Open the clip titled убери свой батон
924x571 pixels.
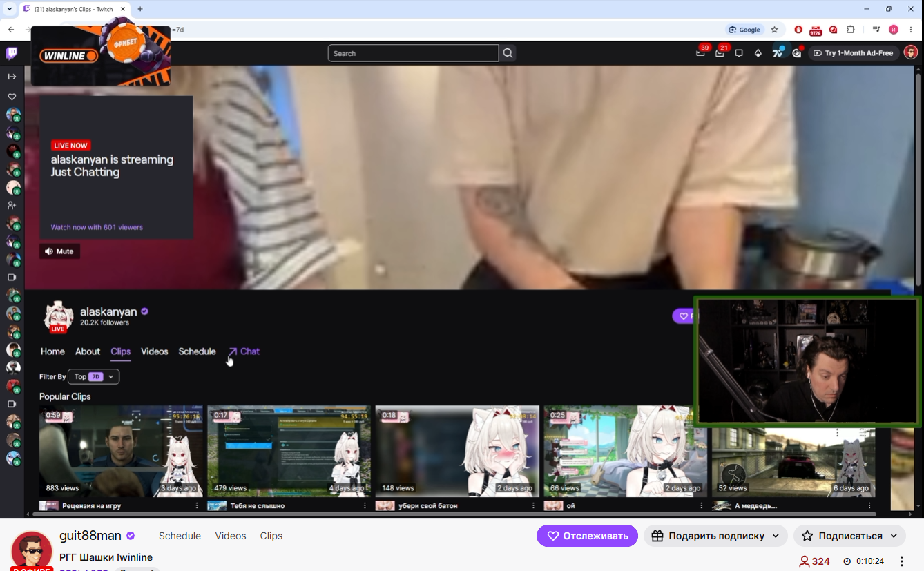pyautogui.click(x=428, y=506)
